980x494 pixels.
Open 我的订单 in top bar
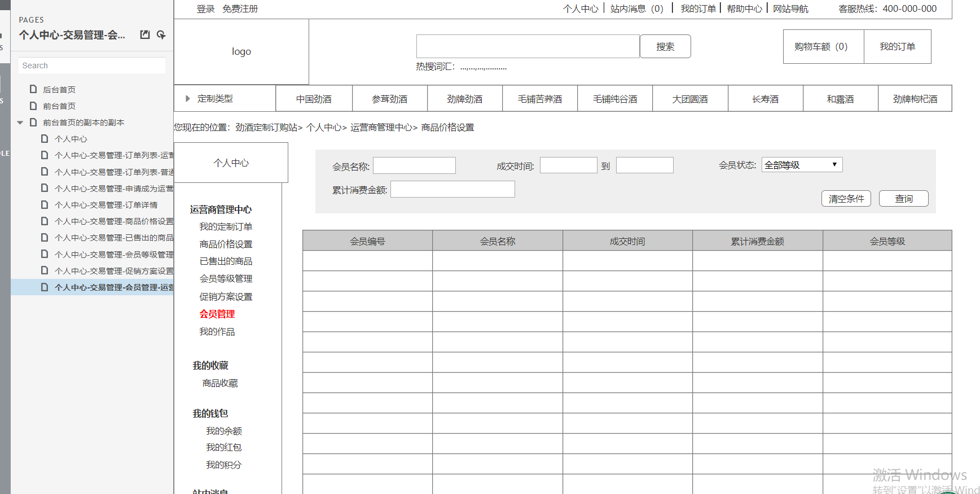698,9
